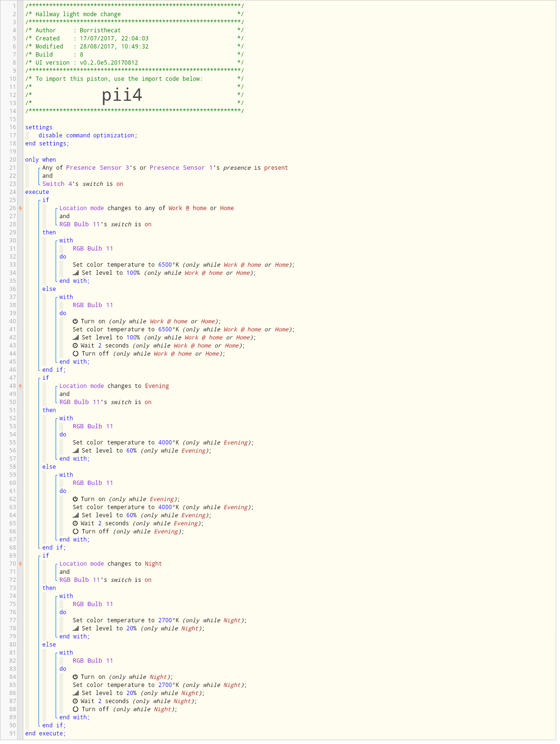Click the clock icon before Wait on line 87
This screenshot has height=744, width=560.
coord(75,701)
